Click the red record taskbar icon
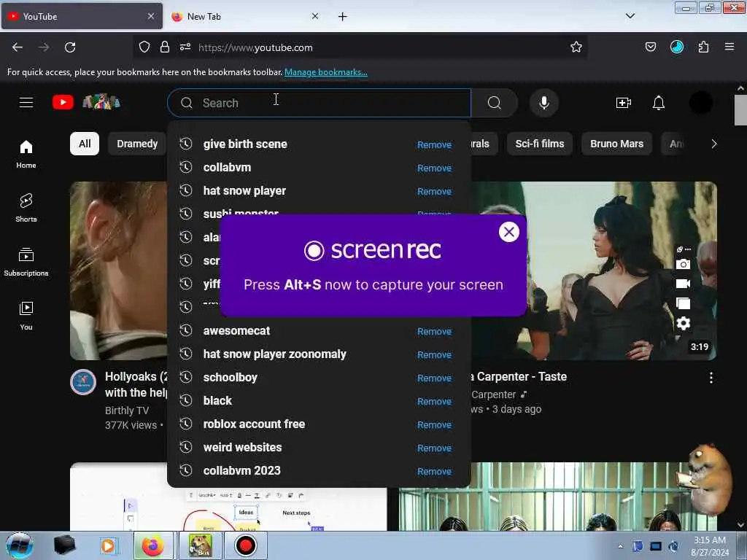Image resolution: width=747 pixels, height=560 pixels. click(x=245, y=545)
